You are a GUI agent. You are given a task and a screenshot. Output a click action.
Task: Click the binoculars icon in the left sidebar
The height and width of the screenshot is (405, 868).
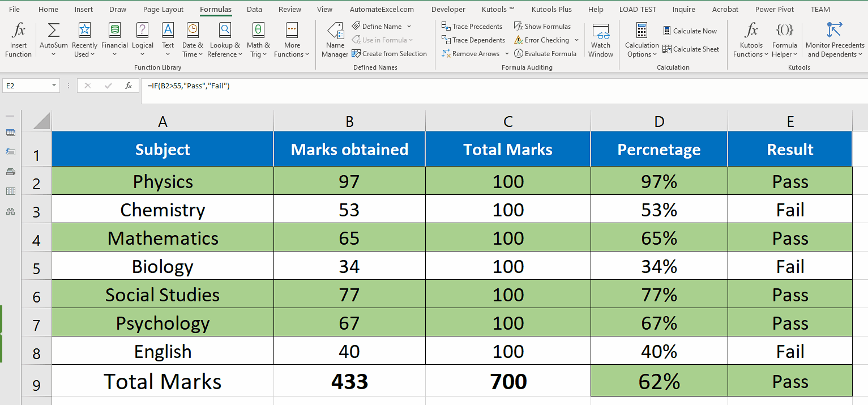[x=10, y=211]
